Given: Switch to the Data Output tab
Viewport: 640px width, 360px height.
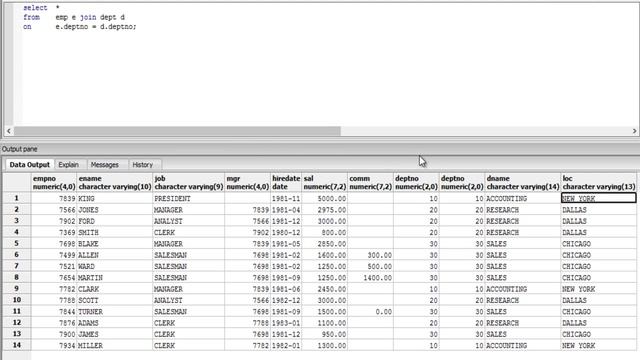Looking at the screenshot, I should 29,164.
